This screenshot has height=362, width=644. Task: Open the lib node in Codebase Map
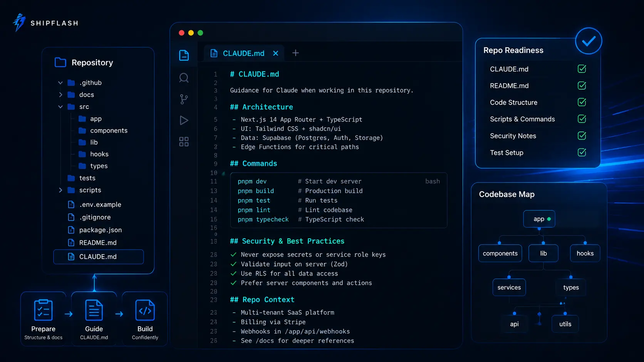(543, 253)
